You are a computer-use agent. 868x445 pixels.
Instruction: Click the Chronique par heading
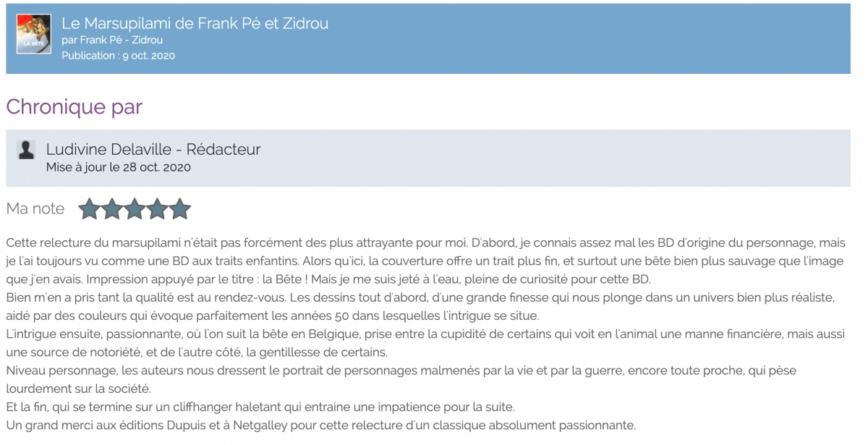click(x=75, y=106)
